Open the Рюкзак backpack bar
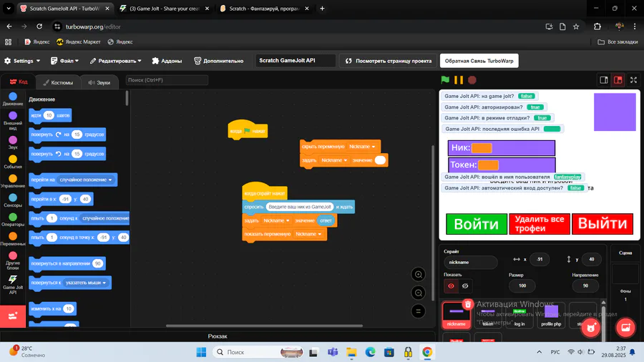644x362 pixels. coord(218,336)
